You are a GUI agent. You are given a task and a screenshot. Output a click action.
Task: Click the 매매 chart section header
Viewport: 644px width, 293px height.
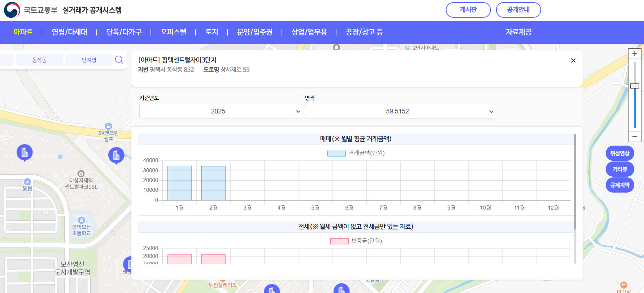click(x=356, y=139)
